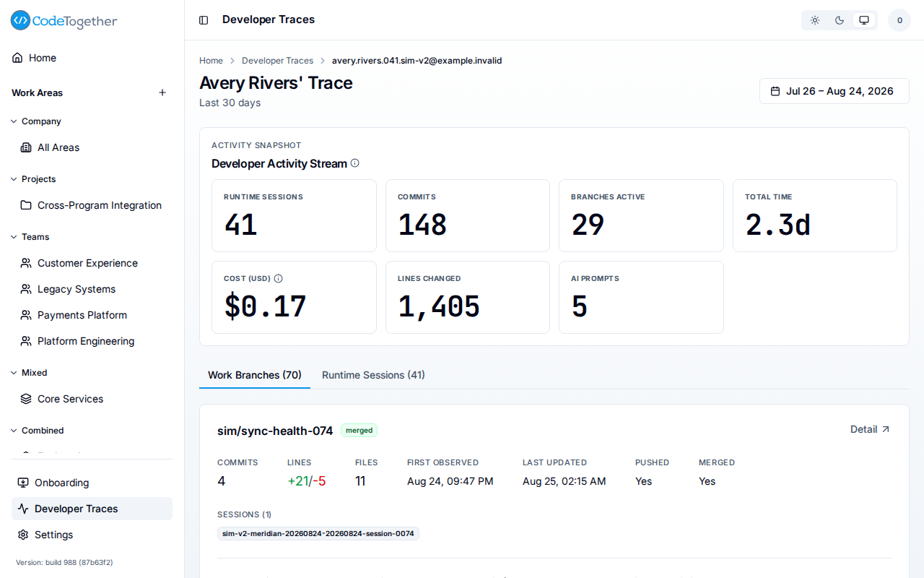
Task: Switch to light theme sun icon
Action: click(x=815, y=20)
